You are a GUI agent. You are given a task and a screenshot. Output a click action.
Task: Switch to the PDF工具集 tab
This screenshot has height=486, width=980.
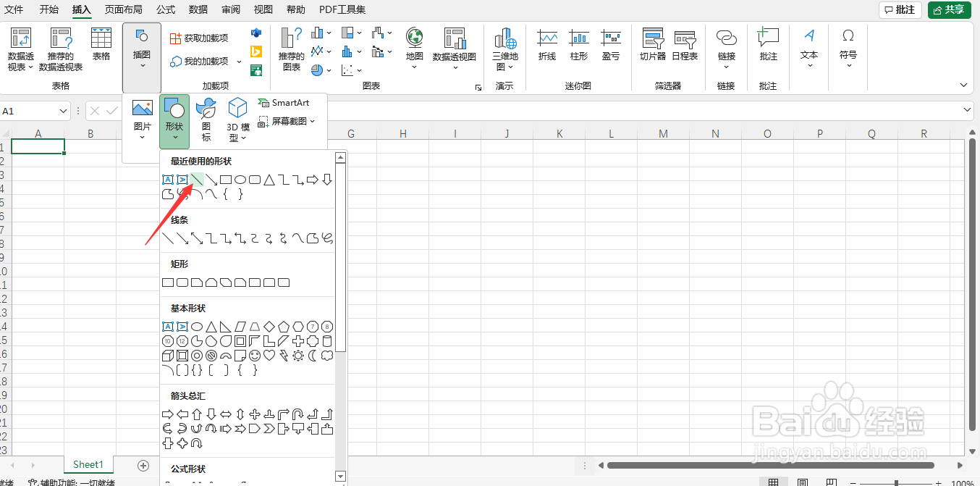[342, 9]
